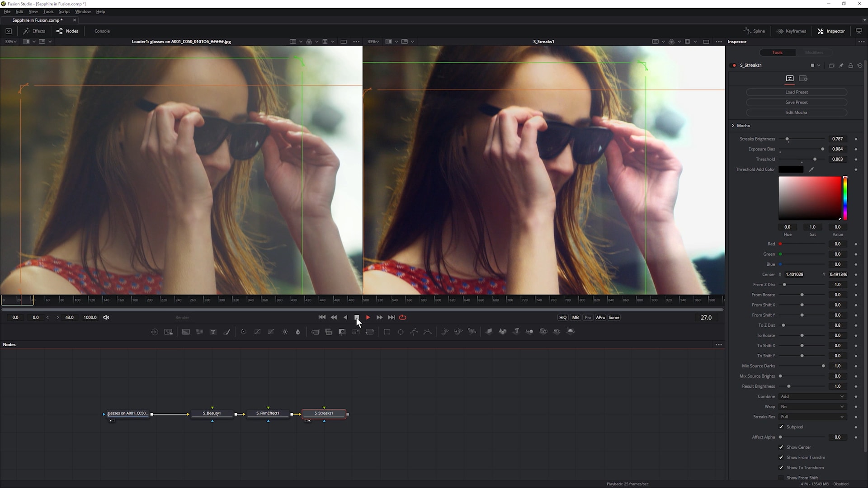Mute audio with the speaker icon
Viewport: 868px width, 488px height.
point(106,317)
